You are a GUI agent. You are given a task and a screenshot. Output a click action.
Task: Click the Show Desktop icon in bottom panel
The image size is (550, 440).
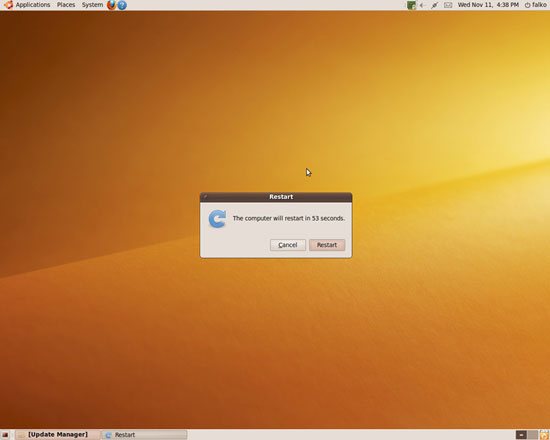[x=5, y=435]
